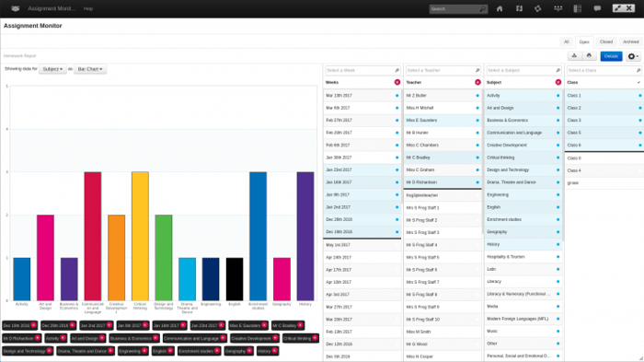Clear all selections in Subject column

558,82
